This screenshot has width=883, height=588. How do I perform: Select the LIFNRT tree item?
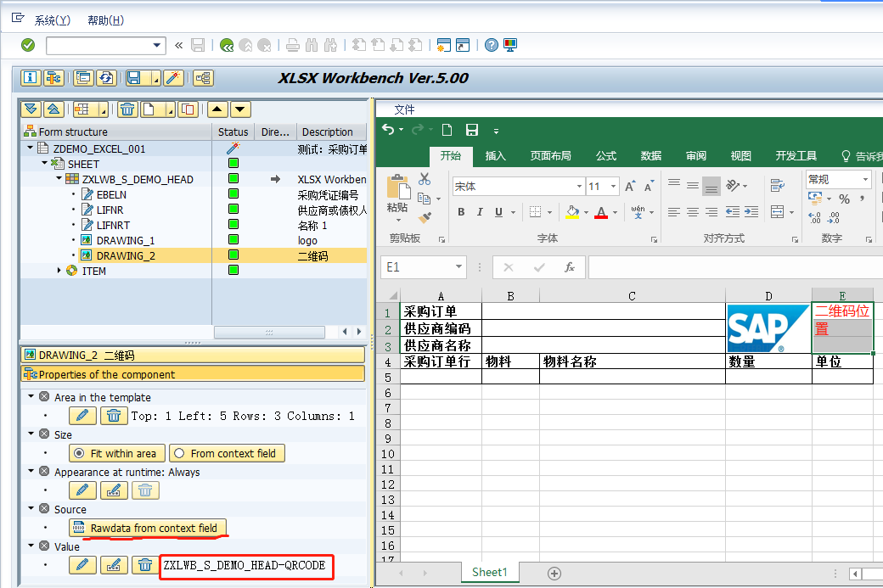click(x=113, y=225)
